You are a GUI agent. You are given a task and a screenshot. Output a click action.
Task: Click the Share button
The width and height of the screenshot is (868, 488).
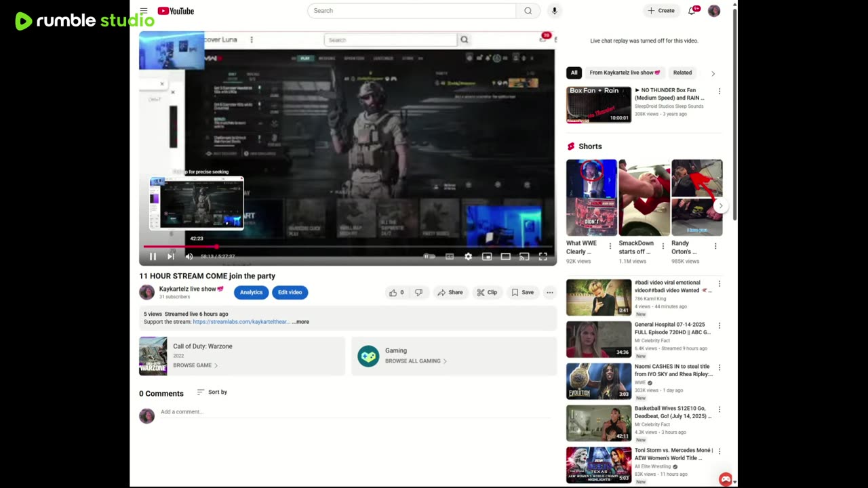coord(450,292)
